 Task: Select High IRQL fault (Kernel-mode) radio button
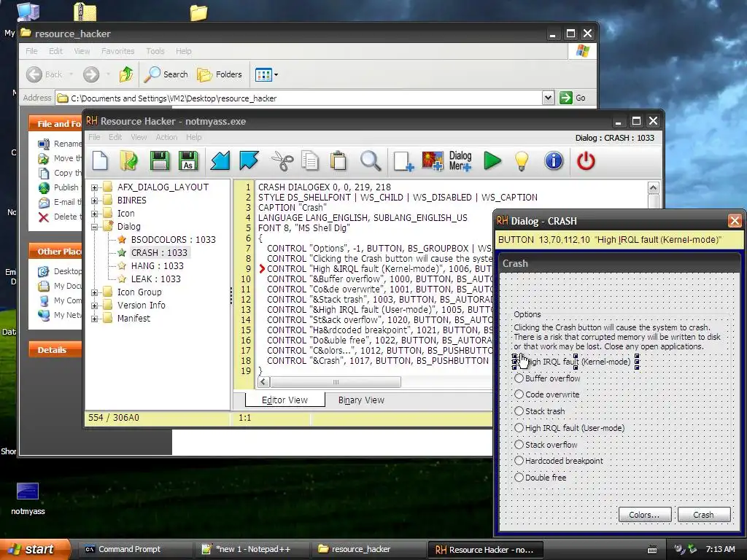coord(519,362)
